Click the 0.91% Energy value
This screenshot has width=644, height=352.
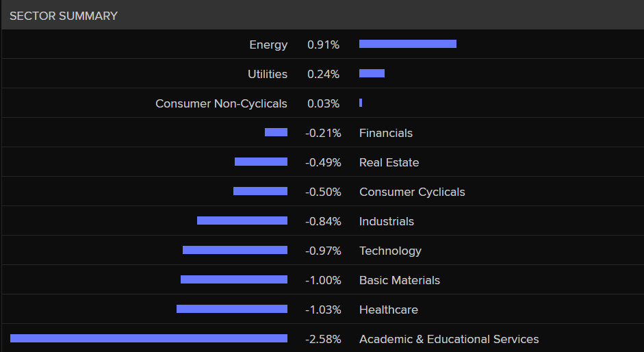[x=323, y=45]
